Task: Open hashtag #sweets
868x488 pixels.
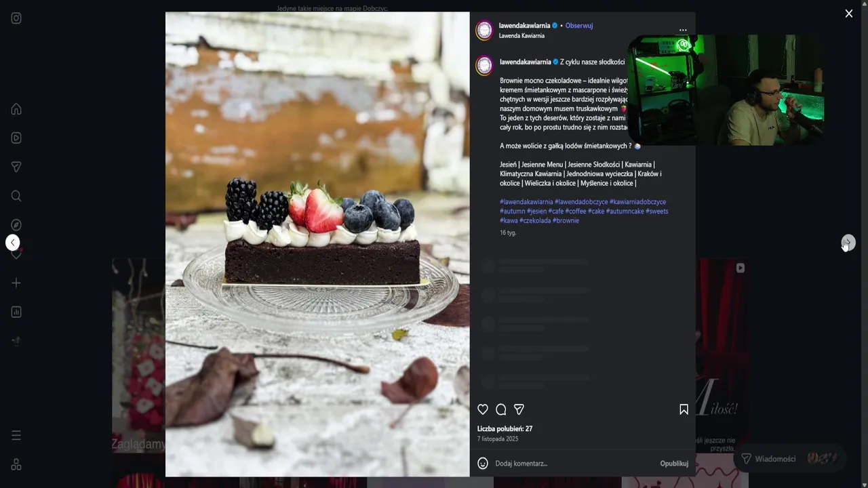Action: (x=657, y=211)
